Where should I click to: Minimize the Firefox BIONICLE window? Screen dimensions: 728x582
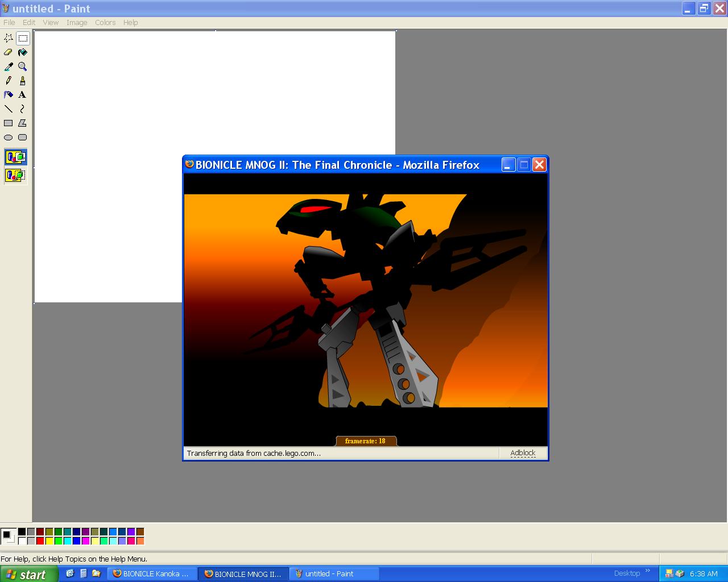pos(508,165)
